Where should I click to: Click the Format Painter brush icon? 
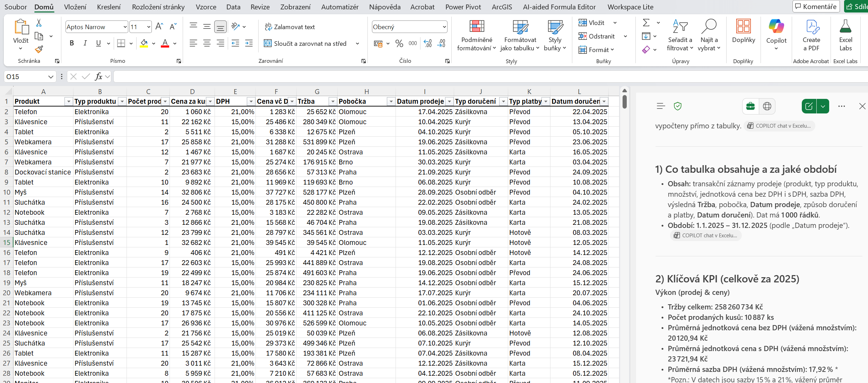(39, 49)
